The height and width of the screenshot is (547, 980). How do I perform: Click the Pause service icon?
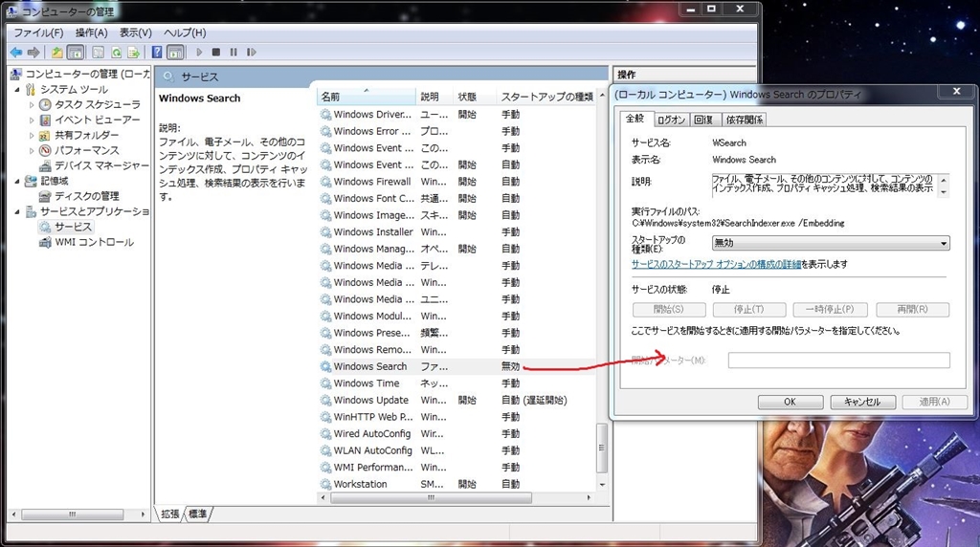tap(234, 53)
